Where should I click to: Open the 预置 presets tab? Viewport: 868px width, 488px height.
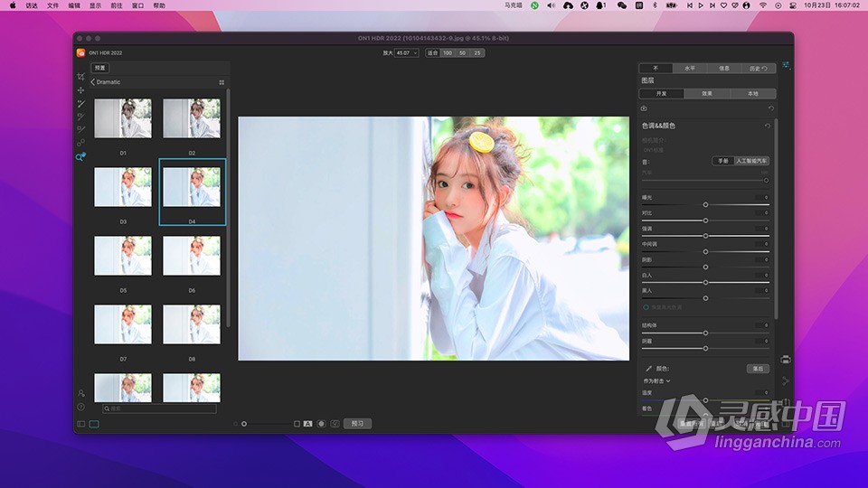click(99, 68)
